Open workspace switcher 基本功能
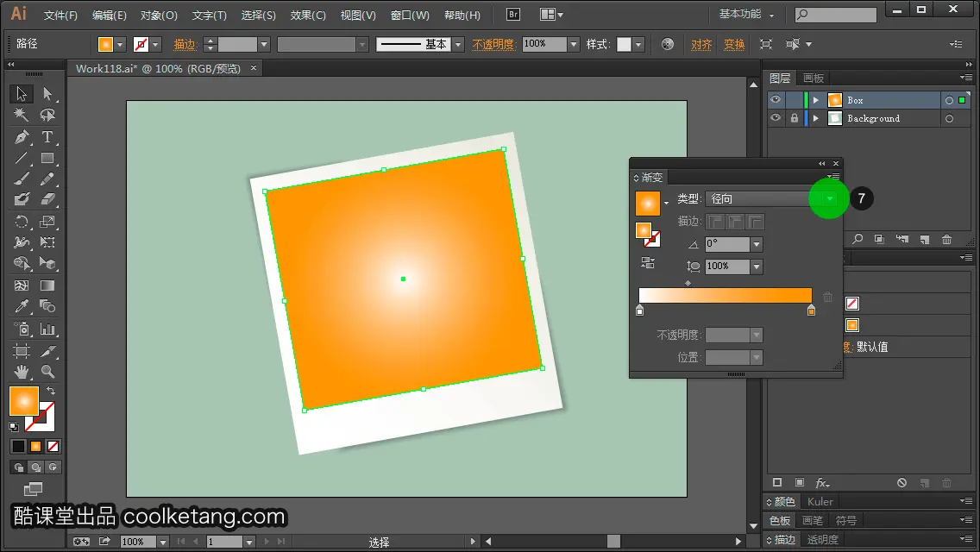Image resolution: width=980 pixels, height=552 pixels. 747,14
